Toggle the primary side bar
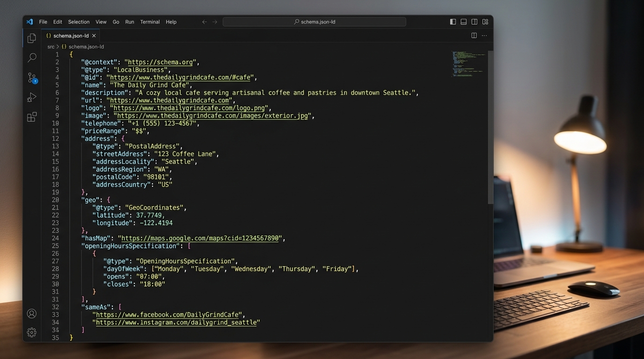This screenshot has width=644, height=359. 453,22
